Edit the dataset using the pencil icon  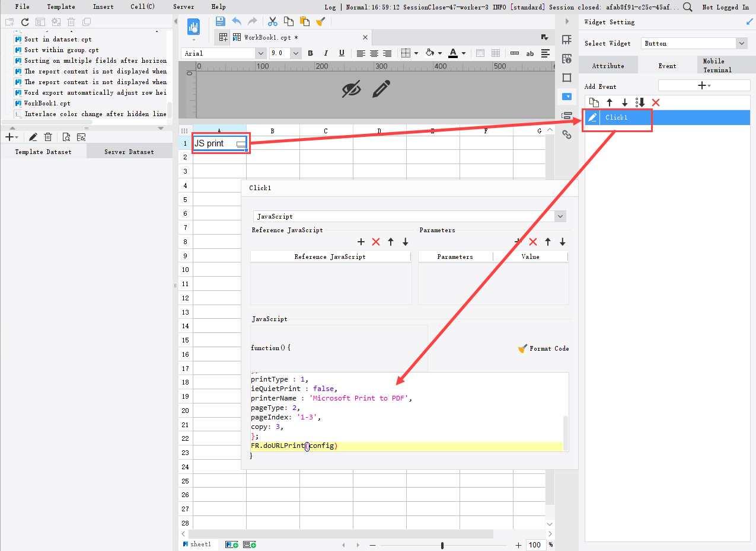(x=33, y=136)
